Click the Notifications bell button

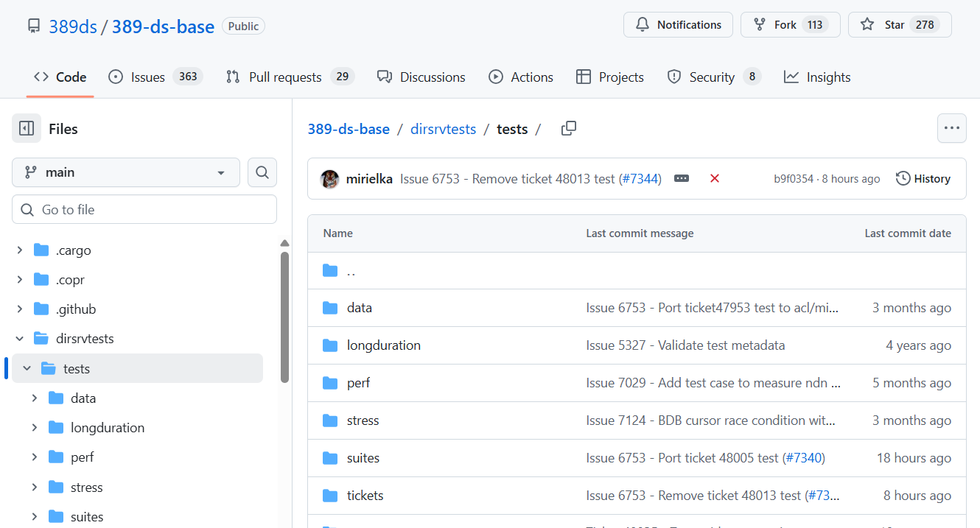(678, 24)
